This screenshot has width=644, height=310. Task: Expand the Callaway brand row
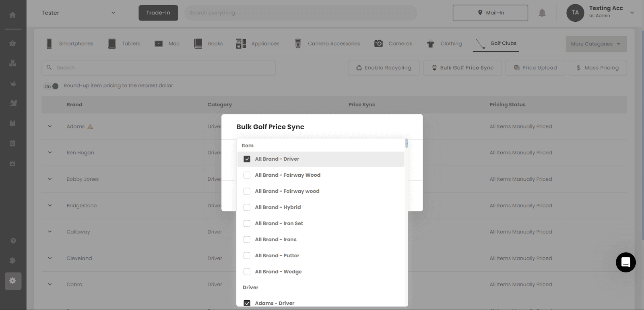coord(50,232)
